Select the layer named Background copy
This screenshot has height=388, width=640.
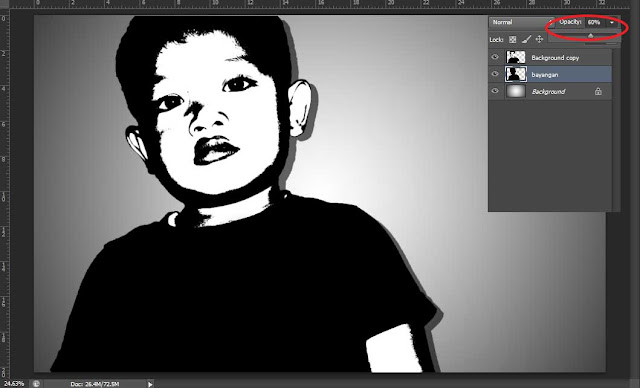(555, 58)
